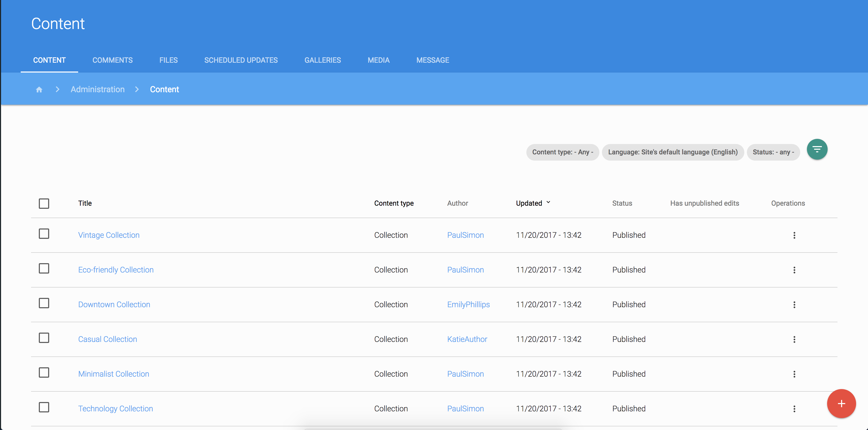The height and width of the screenshot is (430, 868).
Task: Open operations menu for Eco-friendly Collection
Action: (x=794, y=270)
